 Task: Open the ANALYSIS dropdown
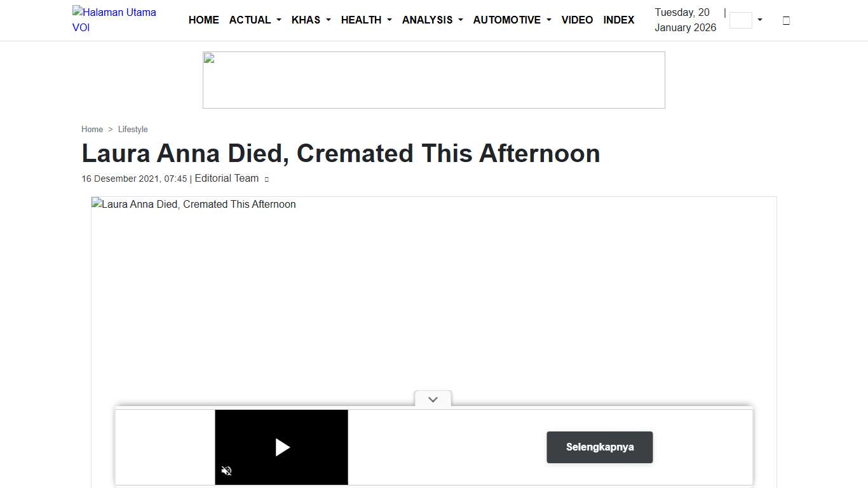pos(432,20)
